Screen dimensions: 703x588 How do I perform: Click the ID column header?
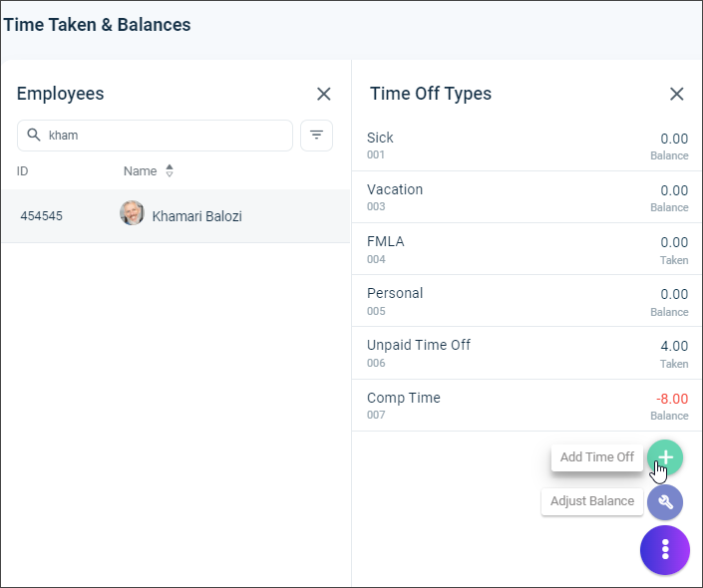(22, 171)
